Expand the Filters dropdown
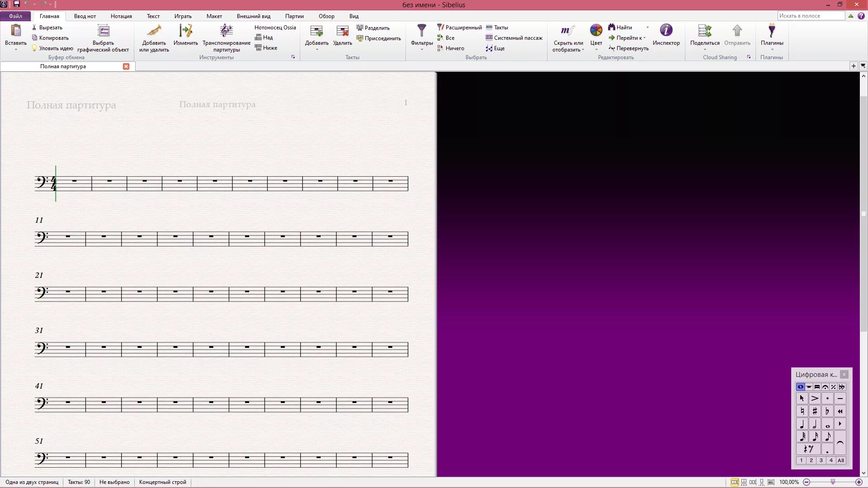868x488 pixels. click(x=421, y=49)
